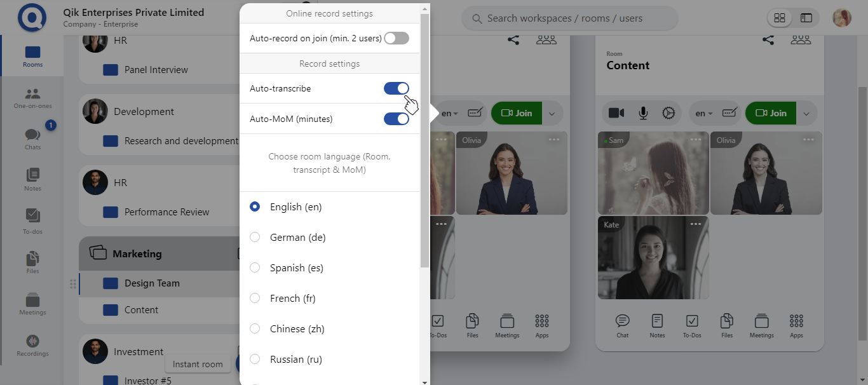
Task: Mute the microphone in Content room
Action: point(642,112)
